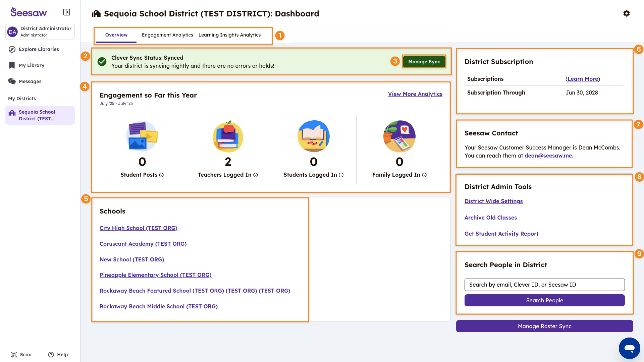Viewport: 644px width, 362px height.
Task: Open New School (TEST ORG)
Action: tap(132, 259)
